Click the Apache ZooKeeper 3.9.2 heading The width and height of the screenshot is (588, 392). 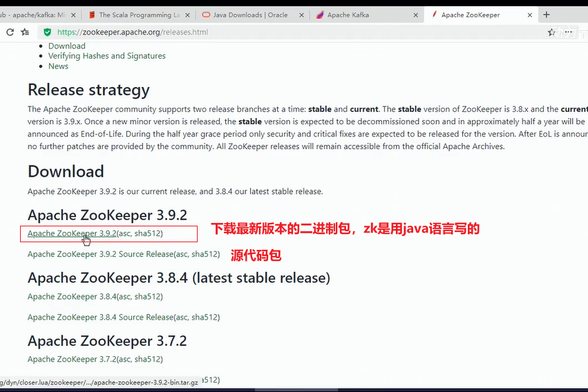pos(107,215)
